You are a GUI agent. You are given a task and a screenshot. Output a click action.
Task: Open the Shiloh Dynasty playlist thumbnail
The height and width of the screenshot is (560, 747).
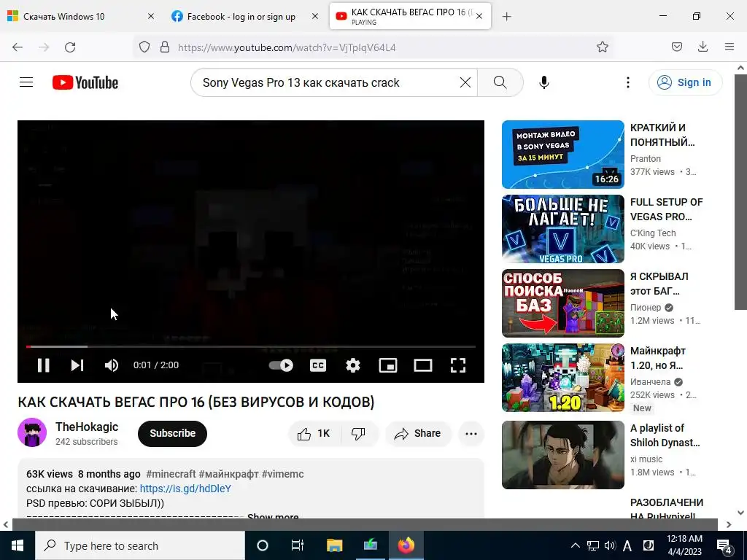562,455
